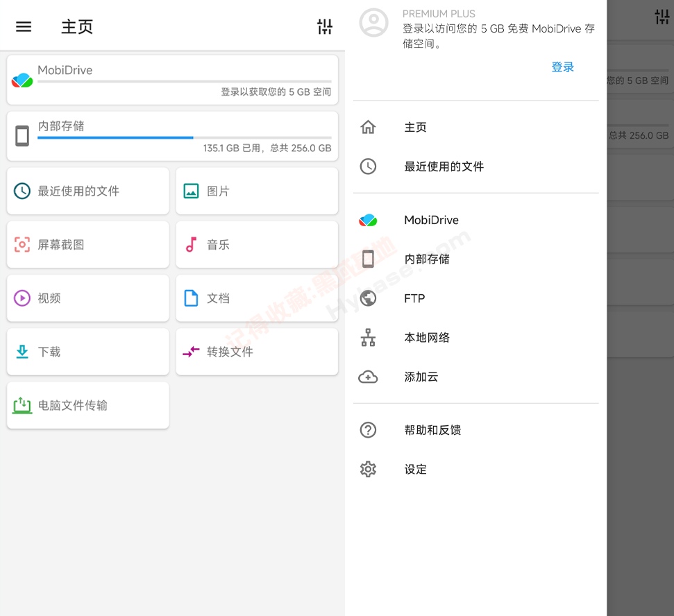Open the 下载 downloads category
The height and width of the screenshot is (616, 674).
coord(88,352)
